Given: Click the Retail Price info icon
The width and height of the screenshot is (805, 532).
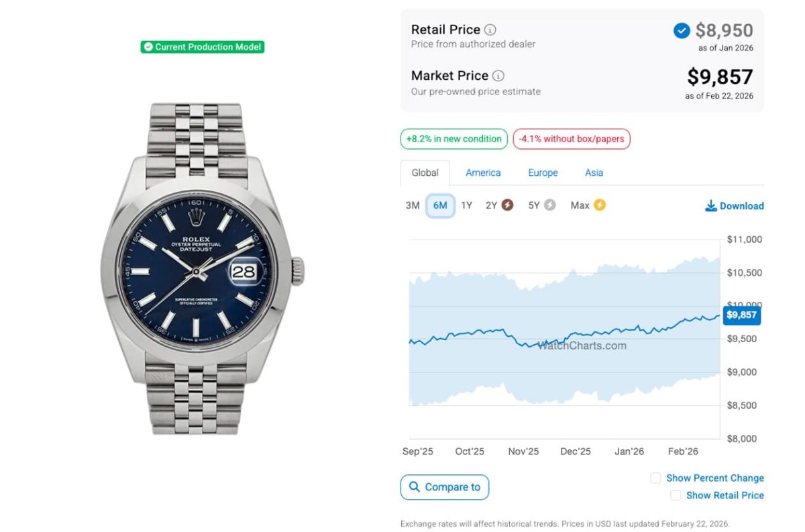Looking at the screenshot, I should 490,30.
